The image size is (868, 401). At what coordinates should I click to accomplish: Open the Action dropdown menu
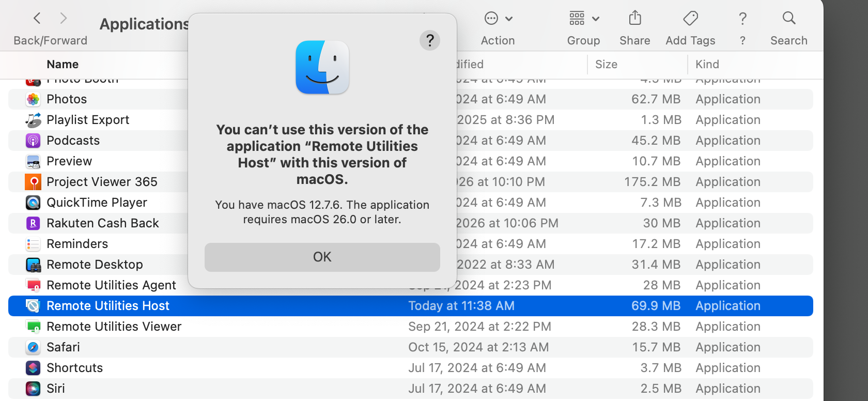coord(498,19)
